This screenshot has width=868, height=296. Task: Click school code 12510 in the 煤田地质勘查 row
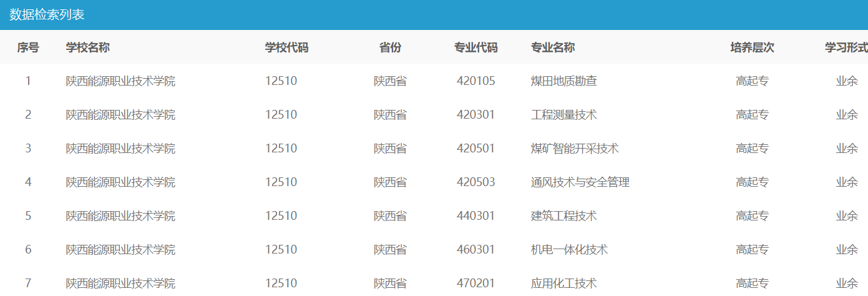click(x=281, y=81)
